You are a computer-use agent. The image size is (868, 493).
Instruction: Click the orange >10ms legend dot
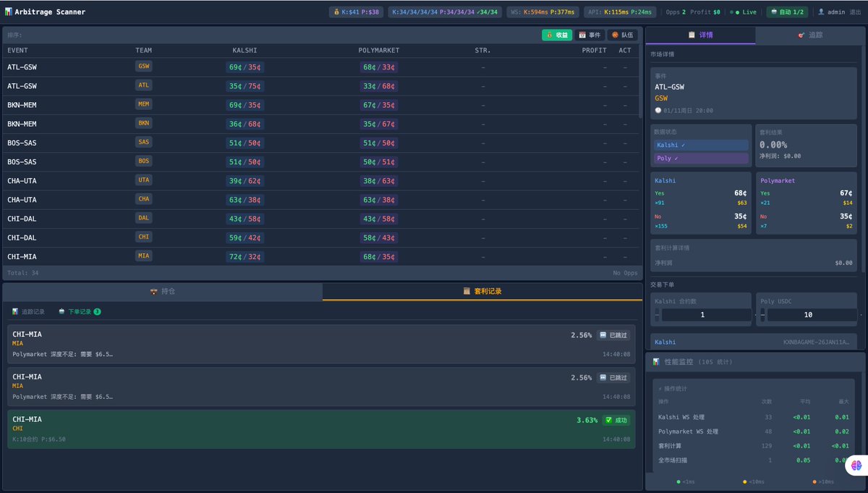coord(814,481)
